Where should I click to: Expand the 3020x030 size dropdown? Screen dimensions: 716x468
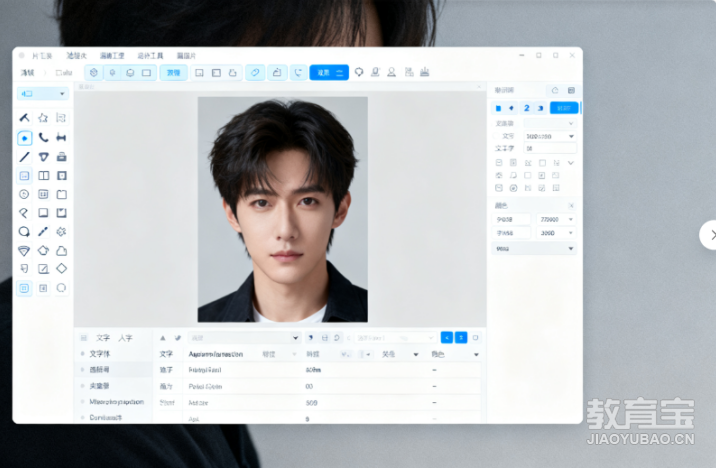pyautogui.click(x=549, y=136)
